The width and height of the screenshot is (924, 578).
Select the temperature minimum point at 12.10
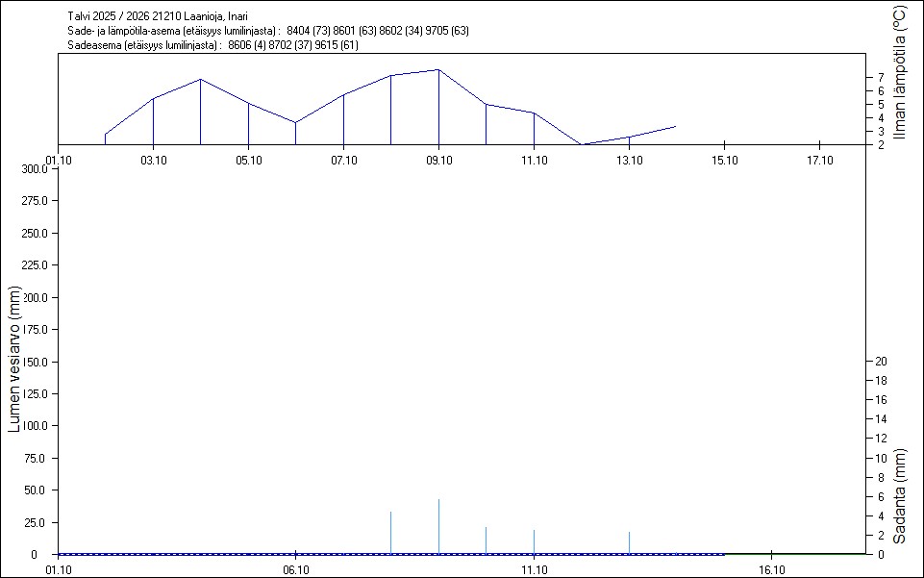(x=582, y=144)
